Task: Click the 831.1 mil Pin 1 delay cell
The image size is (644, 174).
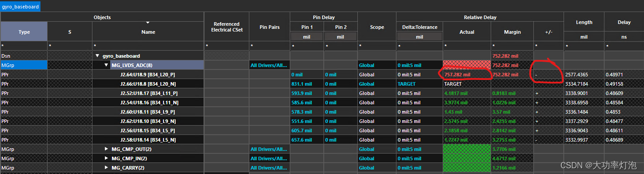Action: tap(307, 84)
